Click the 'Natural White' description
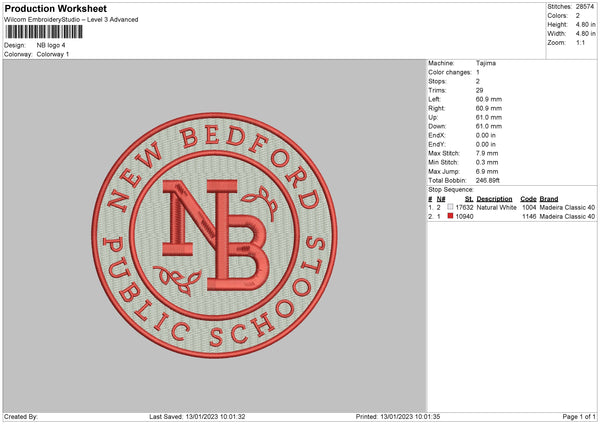The image size is (600, 424). pos(497,207)
